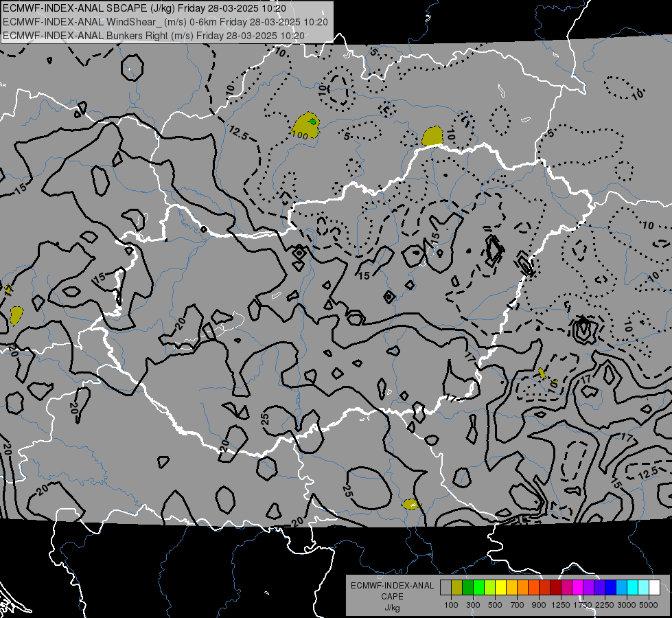Image resolution: width=672 pixels, height=618 pixels.
Task: Click the Bunkers Right (m/s) title line
Action: point(154,36)
